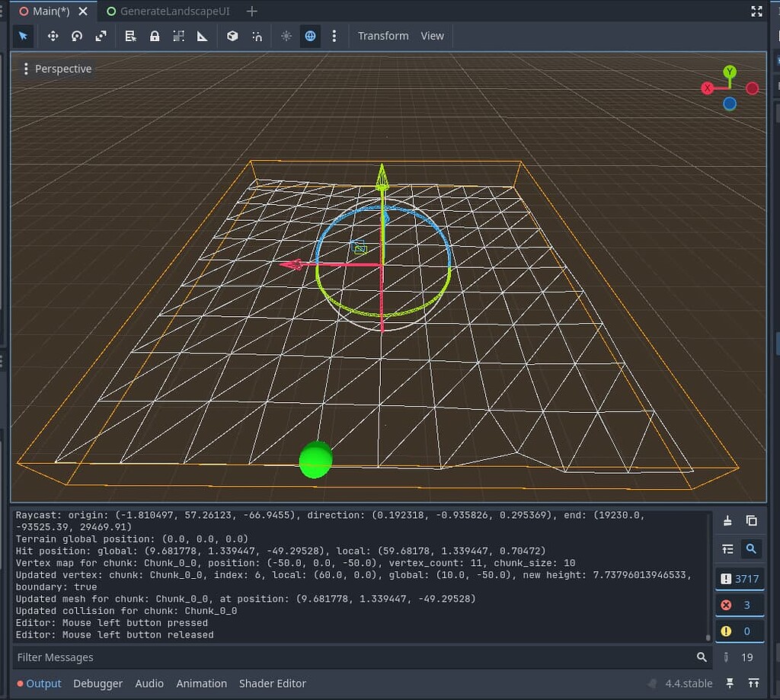Search the Output messages
The height and width of the screenshot is (700, 780).
752,548
